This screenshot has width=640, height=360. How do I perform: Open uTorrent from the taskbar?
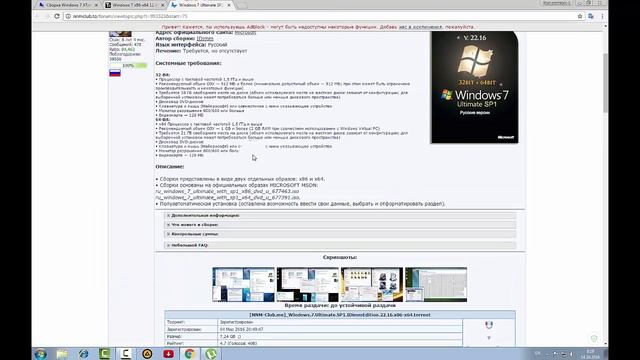(x=211, y=354)
